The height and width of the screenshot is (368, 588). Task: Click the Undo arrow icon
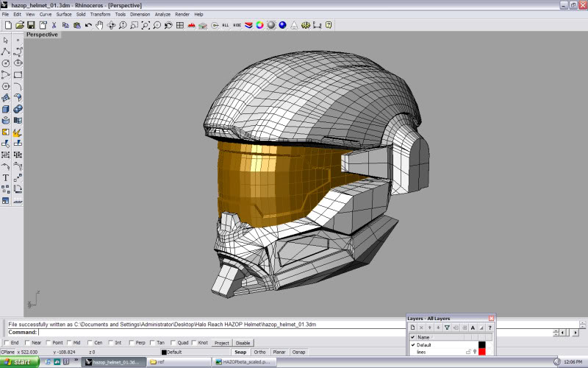click(88, 25)
